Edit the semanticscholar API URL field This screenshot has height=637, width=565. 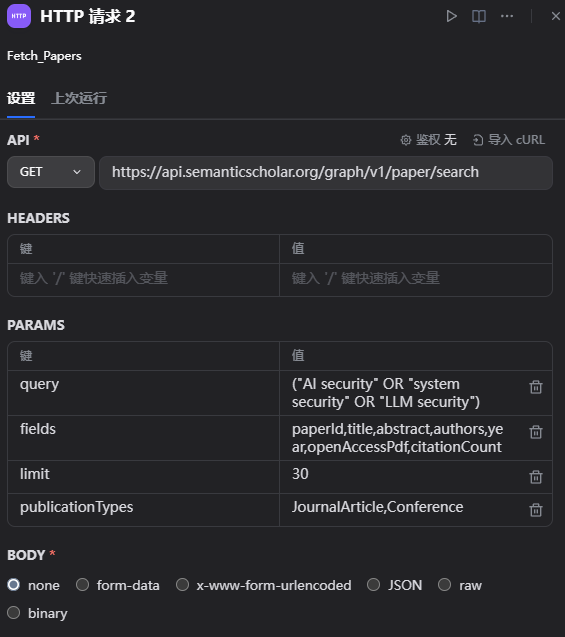[326, 172]
